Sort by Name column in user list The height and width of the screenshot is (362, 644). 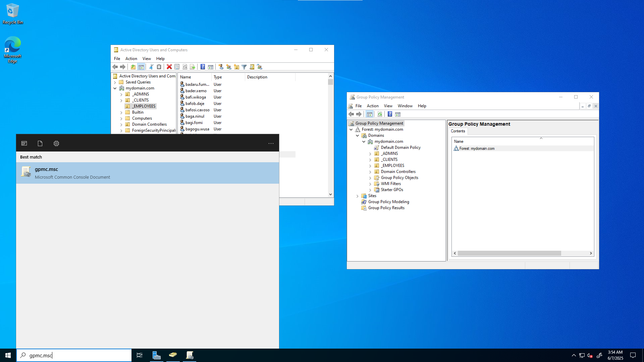click(195, 77)
